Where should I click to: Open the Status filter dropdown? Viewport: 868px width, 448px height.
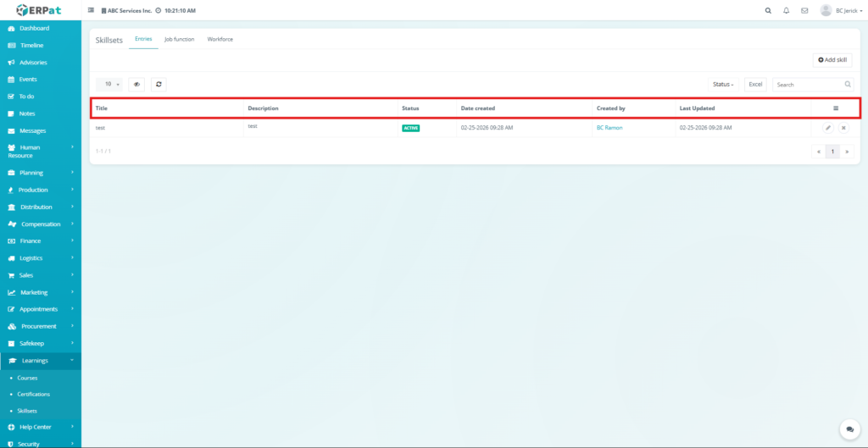point(723,85)
